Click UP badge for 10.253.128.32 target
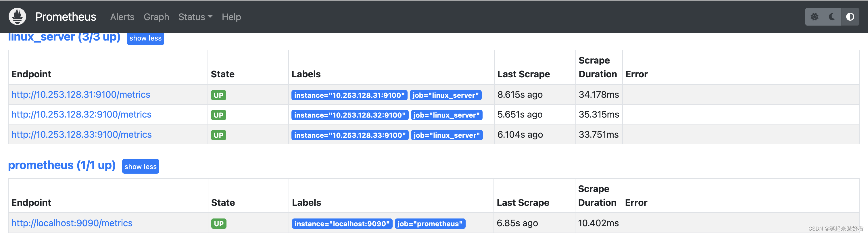 point(218,115)
